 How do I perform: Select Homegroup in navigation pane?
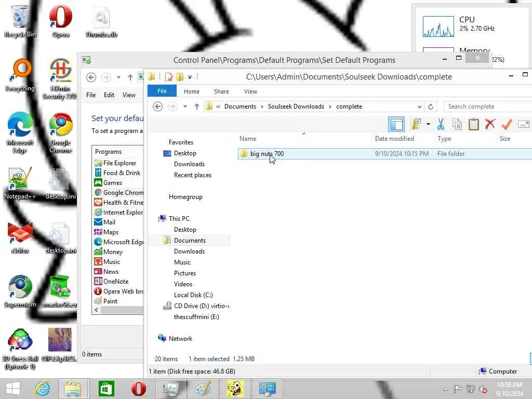point(185,197)
